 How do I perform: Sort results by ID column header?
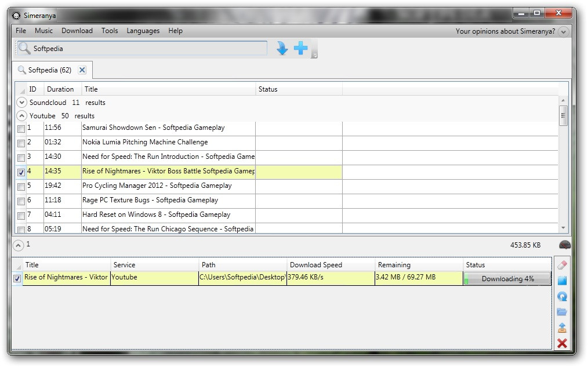point(35,89)
